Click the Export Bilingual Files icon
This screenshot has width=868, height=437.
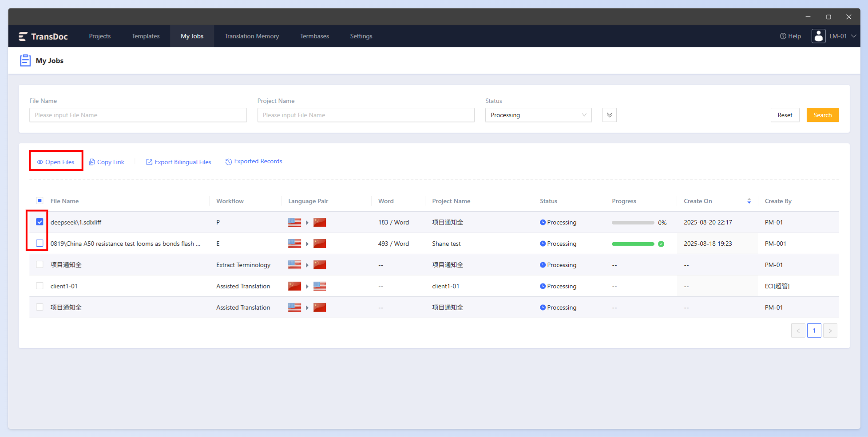click(x=149, y=162)
